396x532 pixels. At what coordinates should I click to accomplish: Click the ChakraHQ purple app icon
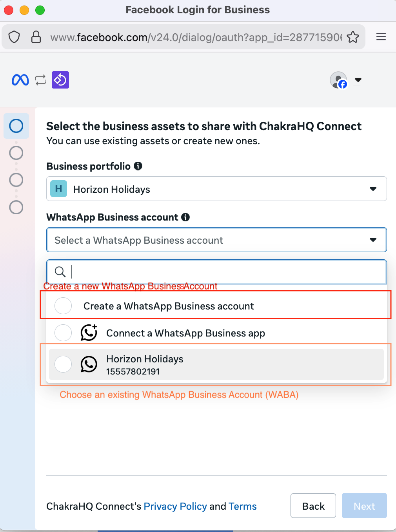(60, 80)
